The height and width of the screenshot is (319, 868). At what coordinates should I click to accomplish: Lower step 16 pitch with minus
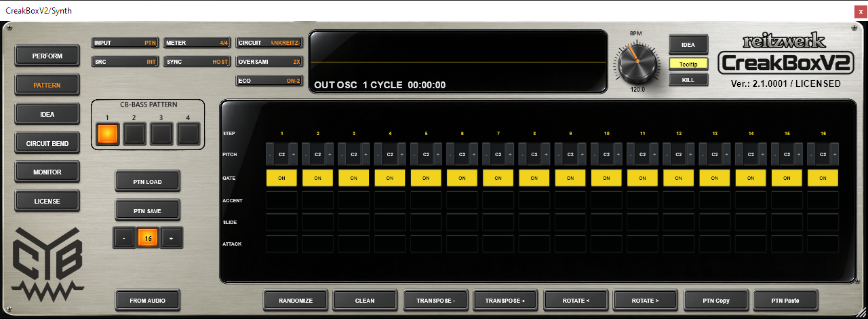(812, 154)
